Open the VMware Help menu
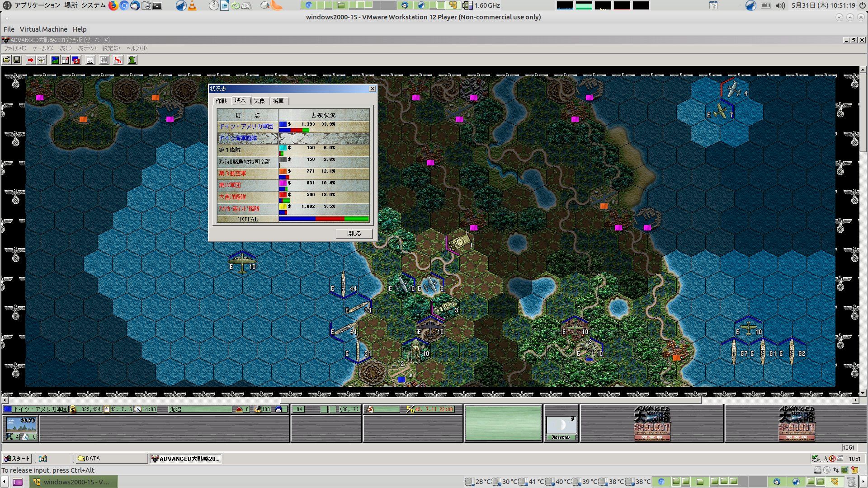This screenshot has width=868, height=488. pos(80,29)
